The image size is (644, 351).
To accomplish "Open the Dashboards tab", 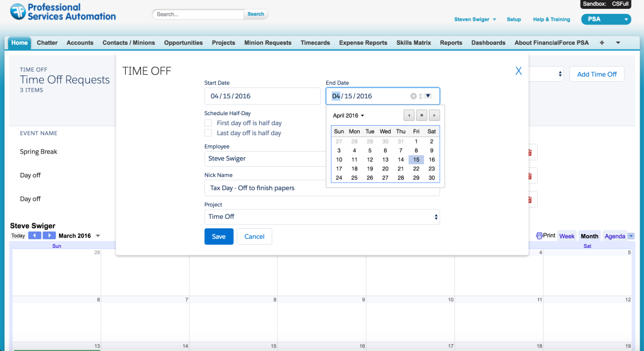I will [488, 43].
